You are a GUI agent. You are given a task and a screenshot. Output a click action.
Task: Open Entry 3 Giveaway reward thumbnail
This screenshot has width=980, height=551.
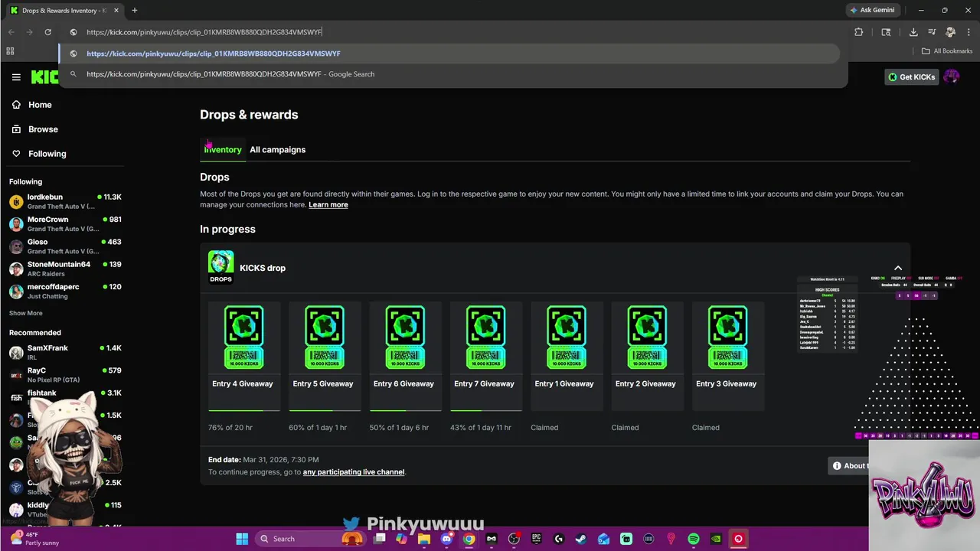click(727, 337)
